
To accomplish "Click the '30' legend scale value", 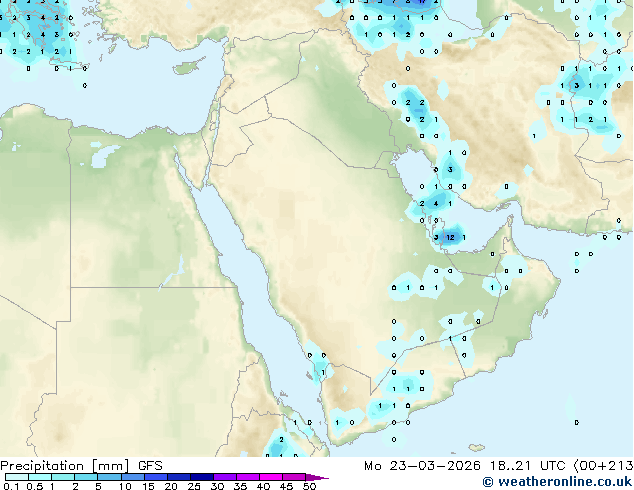I will (217, 486).
